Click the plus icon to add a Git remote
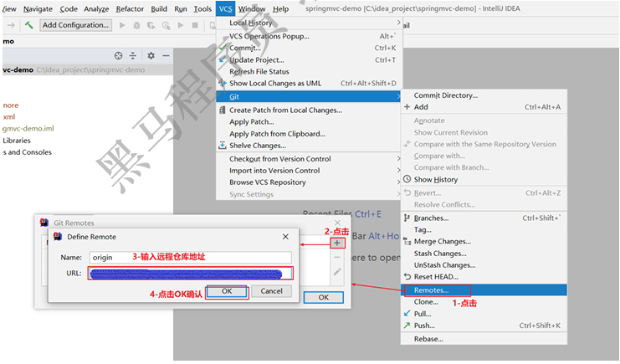This screenshot has height=364, width=620. [x=337, y=243]
